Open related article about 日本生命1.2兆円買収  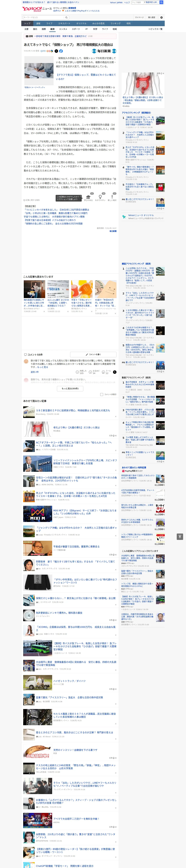[56, 210]
